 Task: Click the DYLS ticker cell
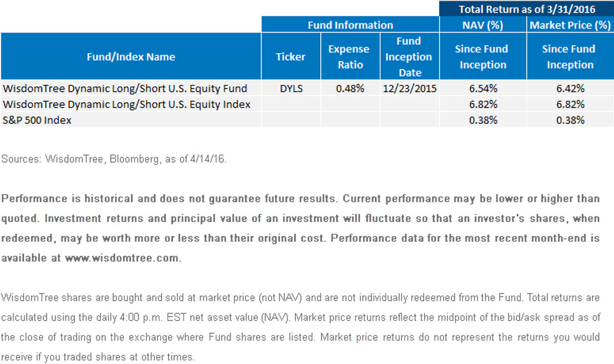tap(291, 88)
